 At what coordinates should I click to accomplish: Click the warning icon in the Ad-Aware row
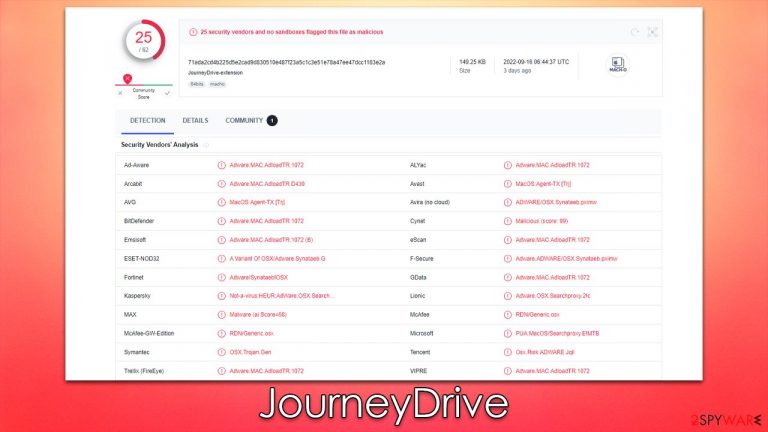click(221, 165)
